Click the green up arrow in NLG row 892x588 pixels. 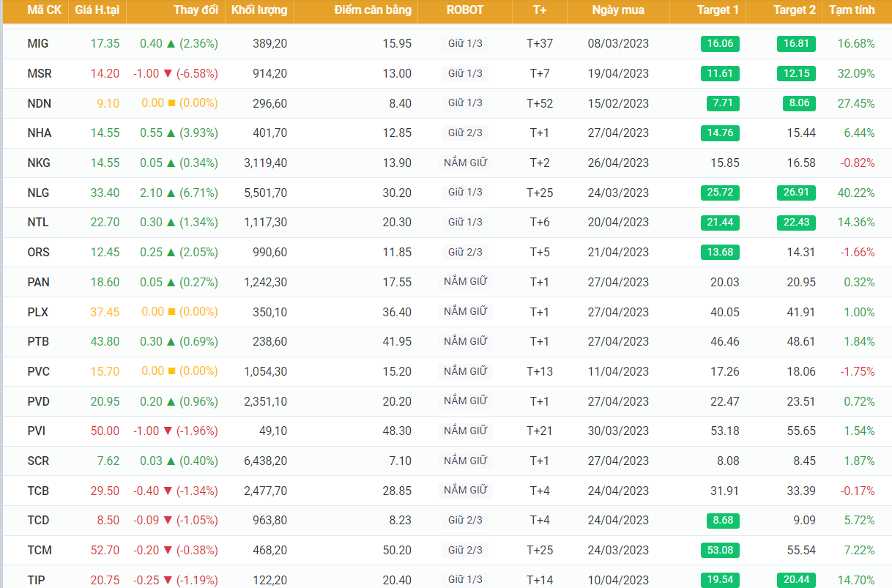(x=171, y=193)
